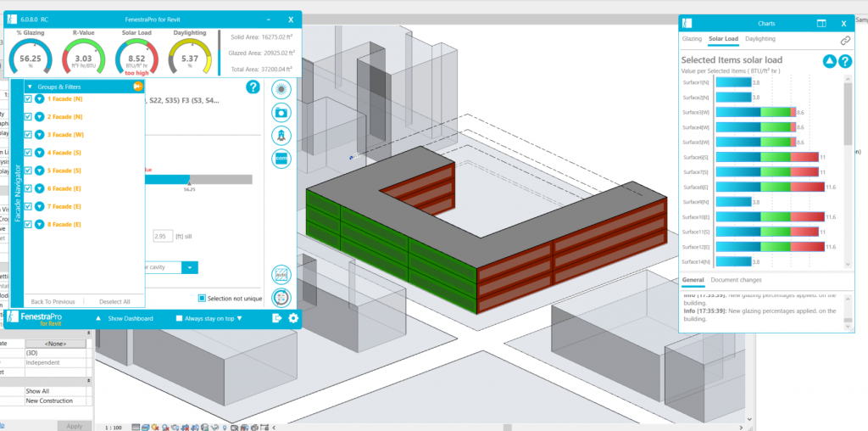
Task: Open Charts panel help question mark
Action: [845, 61]
